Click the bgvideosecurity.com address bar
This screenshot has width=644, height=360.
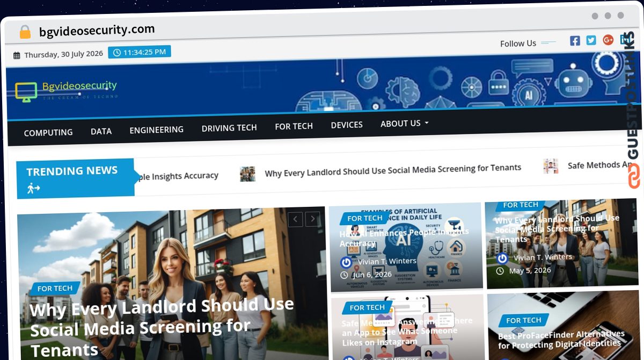[x=97, y=31]
